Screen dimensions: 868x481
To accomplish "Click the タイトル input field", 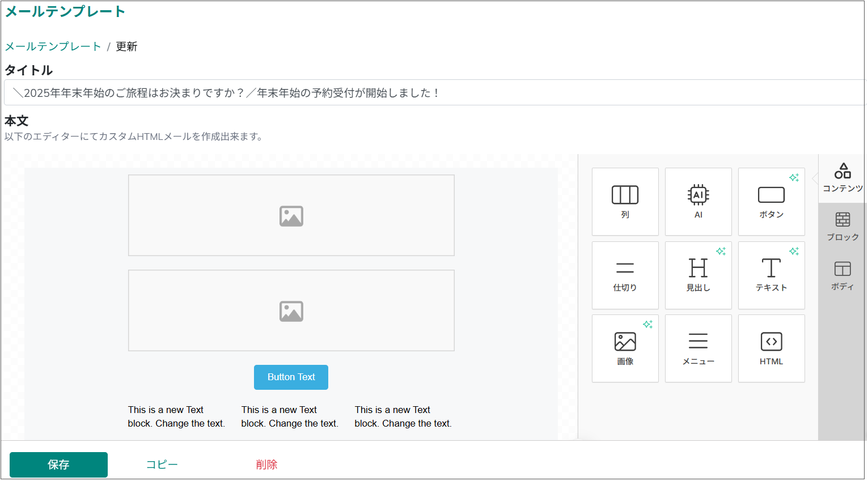I will [x=435, y=92].
